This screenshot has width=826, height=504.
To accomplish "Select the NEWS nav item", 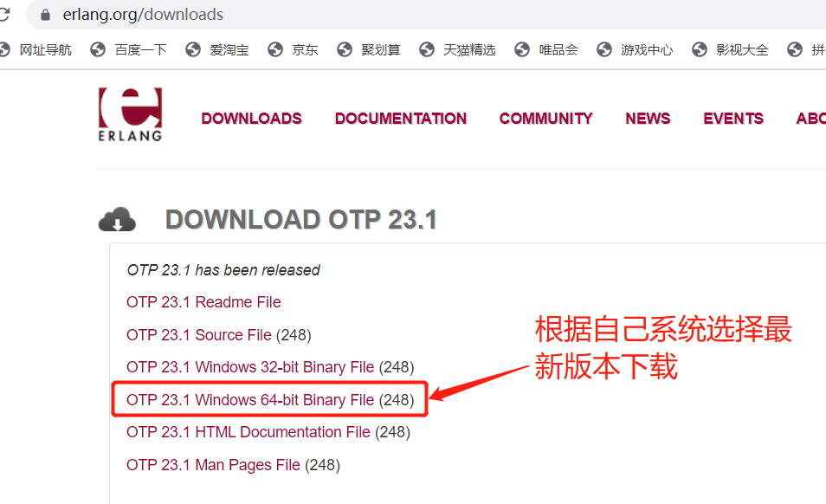I will [648, 119].
